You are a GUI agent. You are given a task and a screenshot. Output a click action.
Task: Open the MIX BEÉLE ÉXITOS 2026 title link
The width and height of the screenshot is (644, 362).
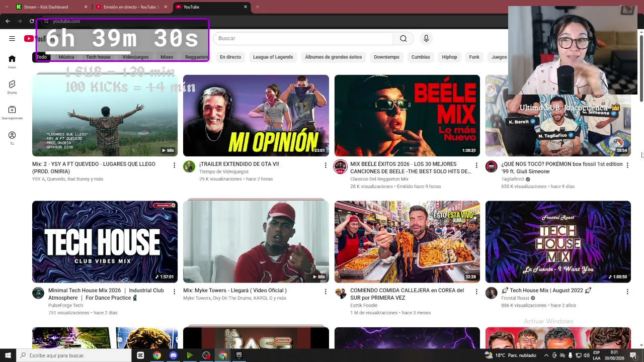[x=411, y=167]
